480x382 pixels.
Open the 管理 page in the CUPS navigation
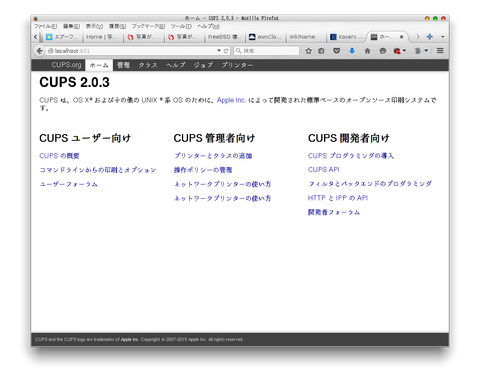[123, 65]
